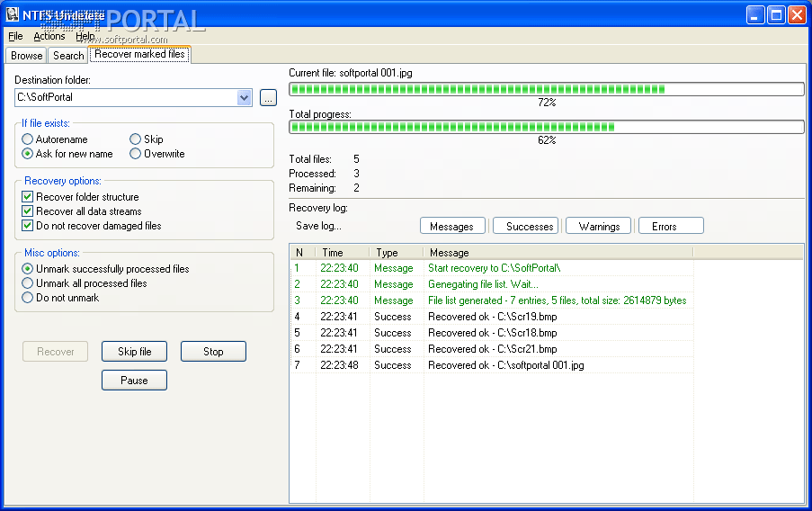Select row Recovered ok - C:\Scr19.bmp
812x511 pixels.
[x=492, y=317]
